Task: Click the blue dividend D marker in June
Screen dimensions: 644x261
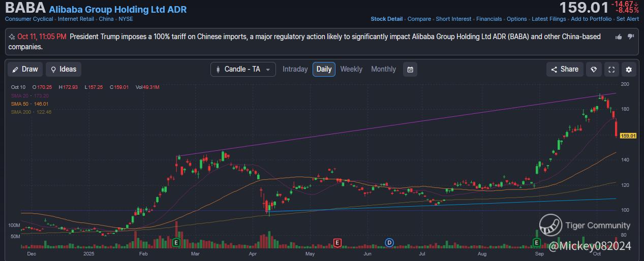Action: pos(390,242)
